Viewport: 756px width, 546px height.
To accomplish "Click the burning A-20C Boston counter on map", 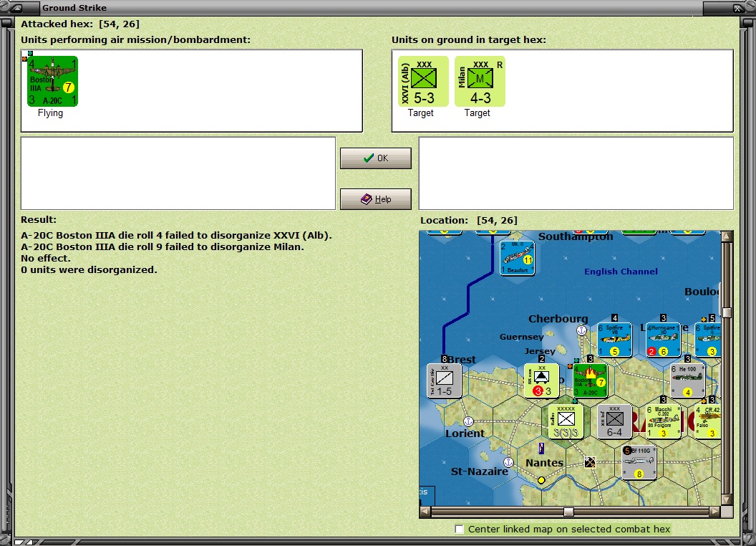I will pyautogui.click(x=590, y=381).
